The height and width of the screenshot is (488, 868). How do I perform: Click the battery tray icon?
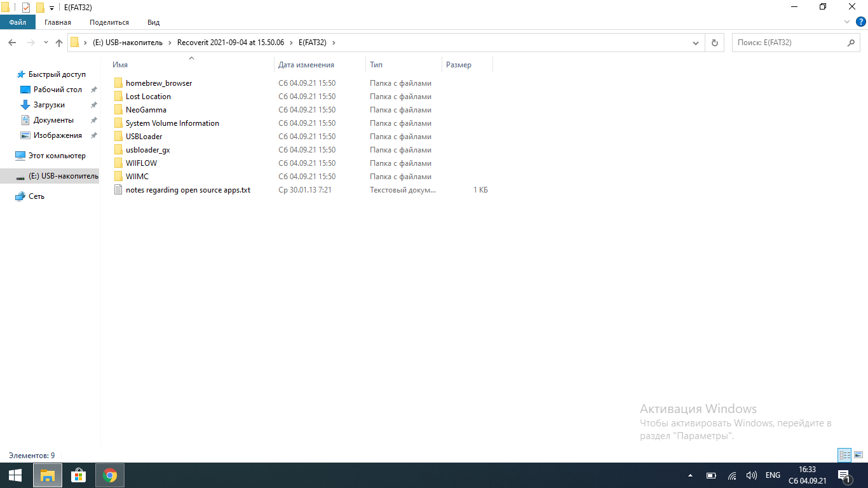pos(711,475)
